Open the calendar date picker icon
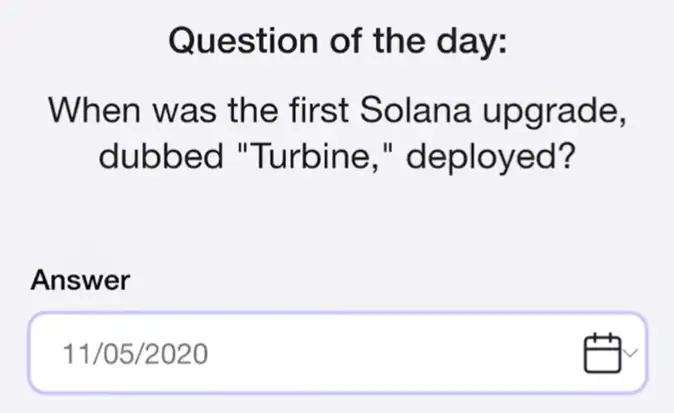674x413 pixels. [x=601, y=352]
